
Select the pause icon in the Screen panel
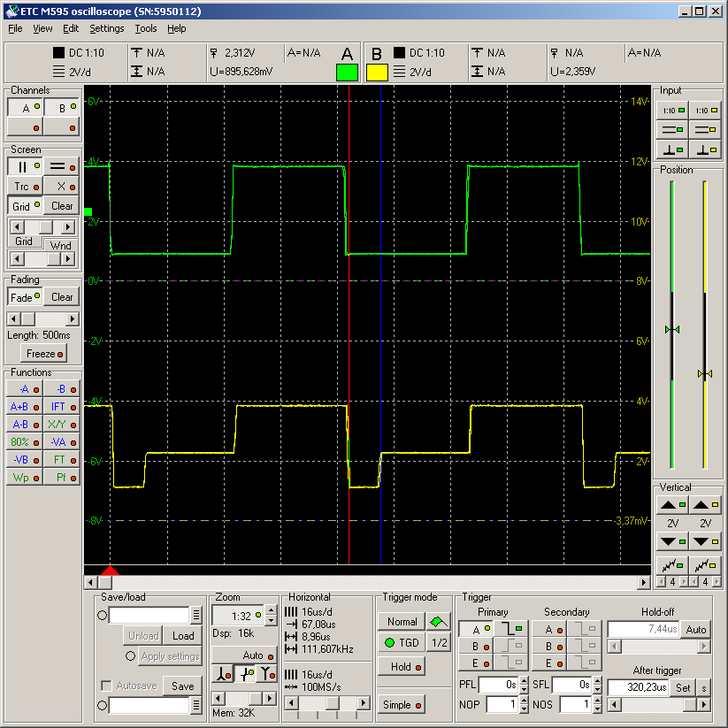pyautogui.click(x=24, y=166)
